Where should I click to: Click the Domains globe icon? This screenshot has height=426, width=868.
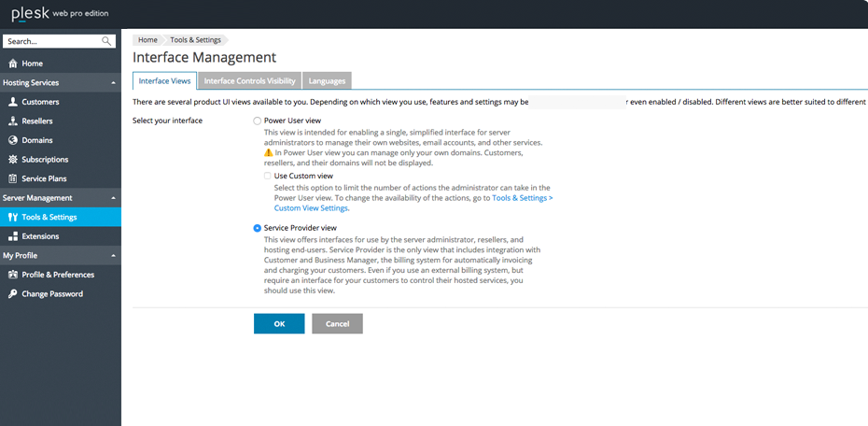point(12,140)
